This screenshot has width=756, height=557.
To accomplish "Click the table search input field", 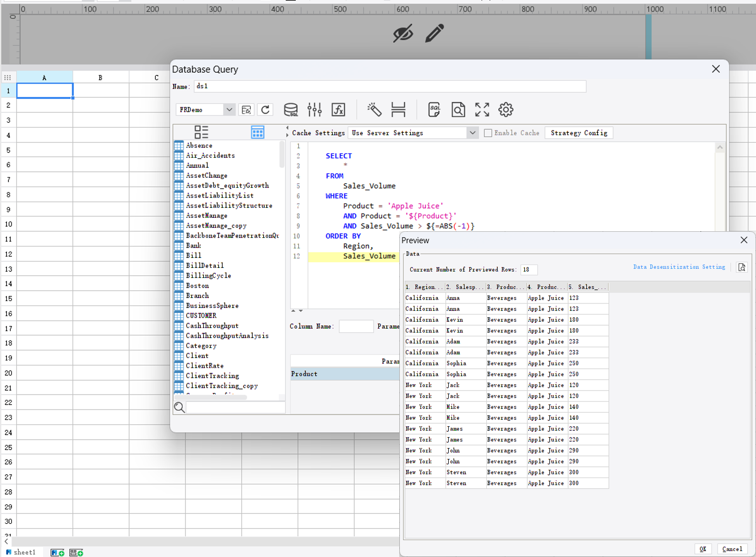I will [x=236, y=407].
